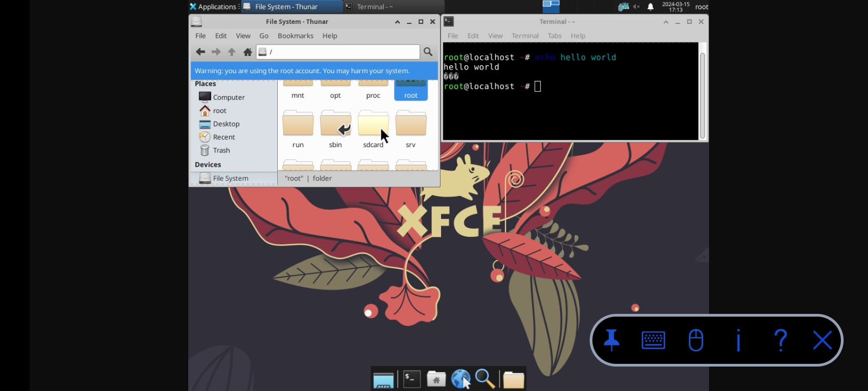This screenshot has width=868, height=391.
Task: Click the Terminal window menu icon
Action: coord(449,21)
